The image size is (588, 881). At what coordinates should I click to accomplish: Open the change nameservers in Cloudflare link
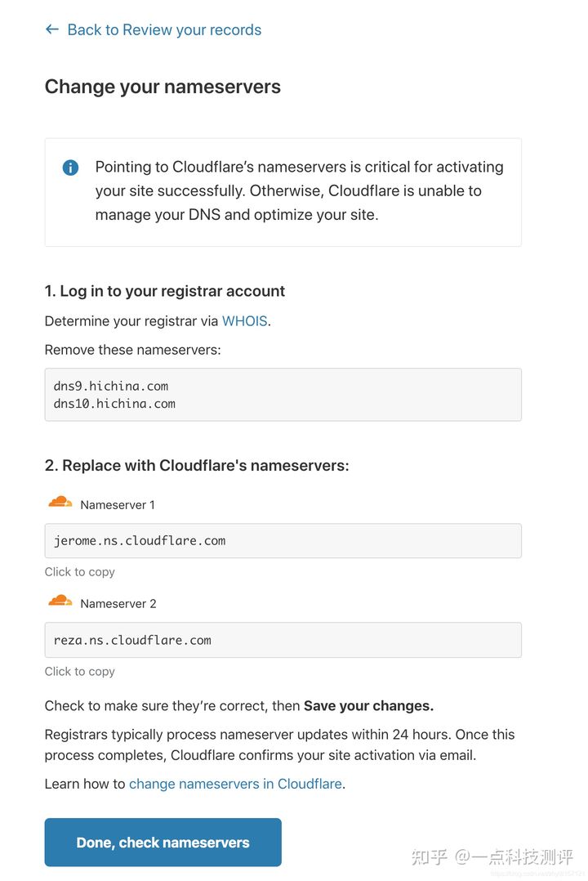coord(235,784)
